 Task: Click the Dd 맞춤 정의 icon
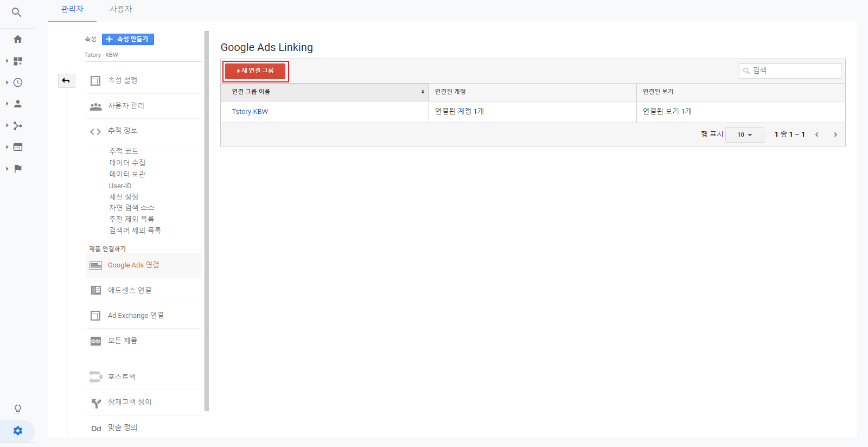96,429
